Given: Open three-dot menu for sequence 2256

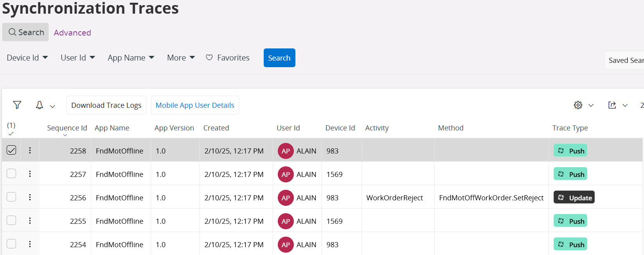Looking at the screenshot, I should 30,197.
